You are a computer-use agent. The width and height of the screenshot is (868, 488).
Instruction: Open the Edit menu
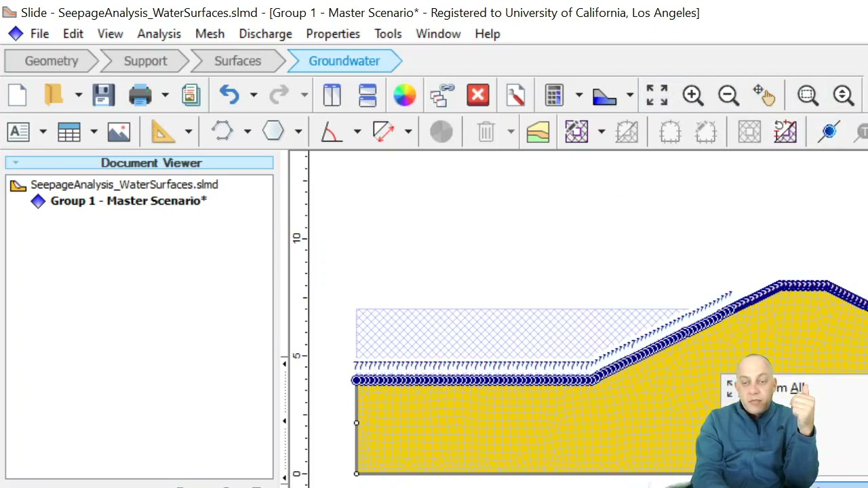(x=73, y=34)
